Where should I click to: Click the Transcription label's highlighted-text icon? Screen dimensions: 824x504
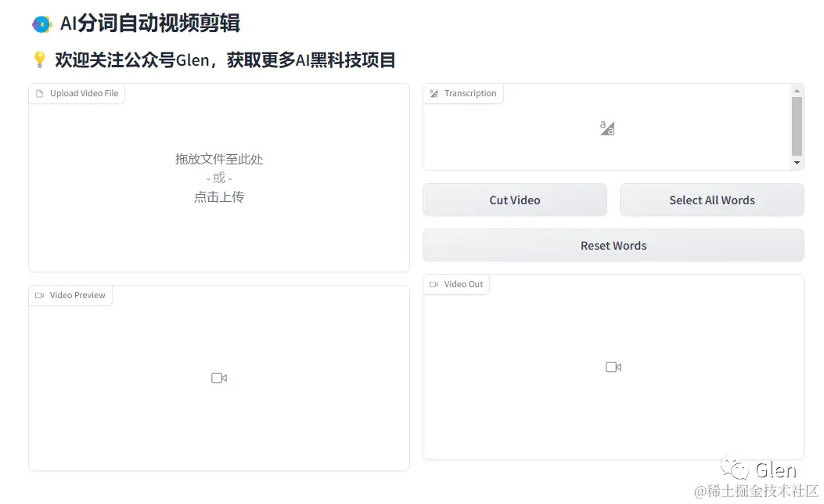pos(434,93)
